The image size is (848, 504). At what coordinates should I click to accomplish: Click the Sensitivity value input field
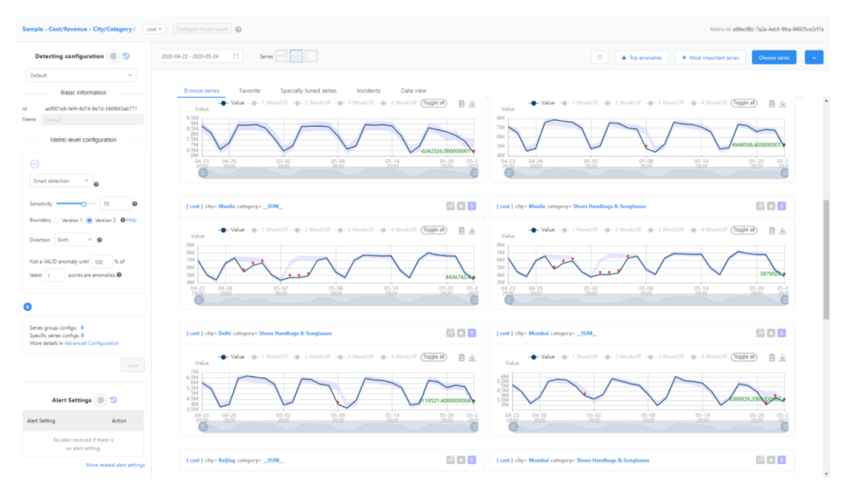point(114,203)
